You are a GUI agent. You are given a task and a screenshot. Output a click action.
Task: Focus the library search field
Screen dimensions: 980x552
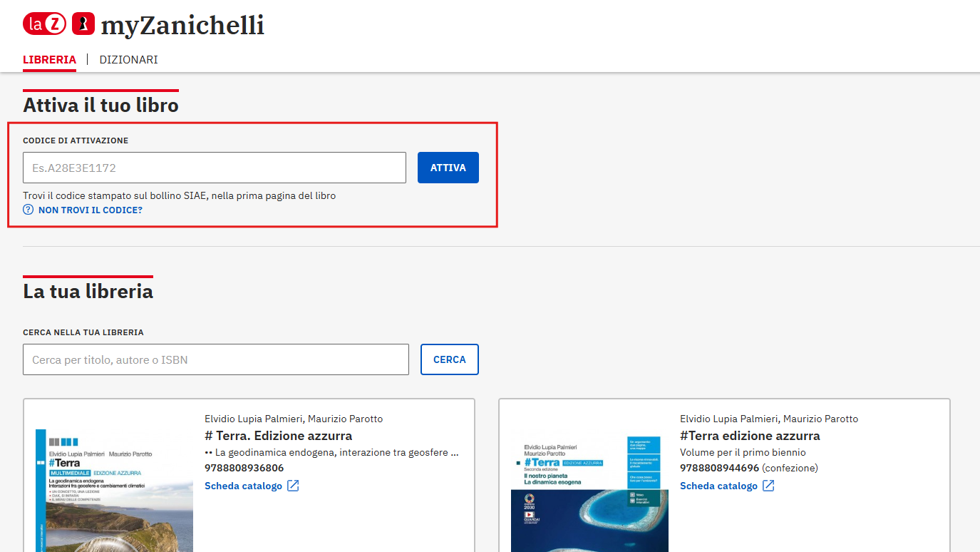(216, 359)
